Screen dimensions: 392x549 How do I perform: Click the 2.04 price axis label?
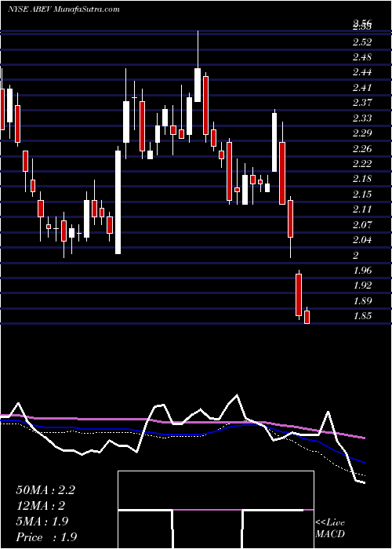(x=362, y=240)
